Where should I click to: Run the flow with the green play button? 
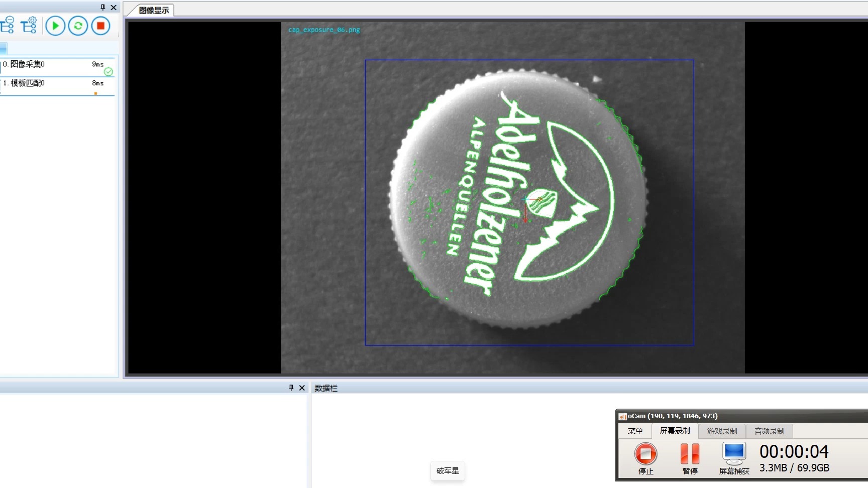(x=55, y=26)
